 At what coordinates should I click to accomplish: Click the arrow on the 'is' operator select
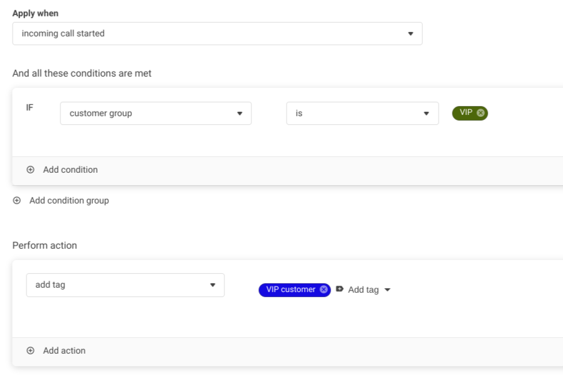click(427, 114)
